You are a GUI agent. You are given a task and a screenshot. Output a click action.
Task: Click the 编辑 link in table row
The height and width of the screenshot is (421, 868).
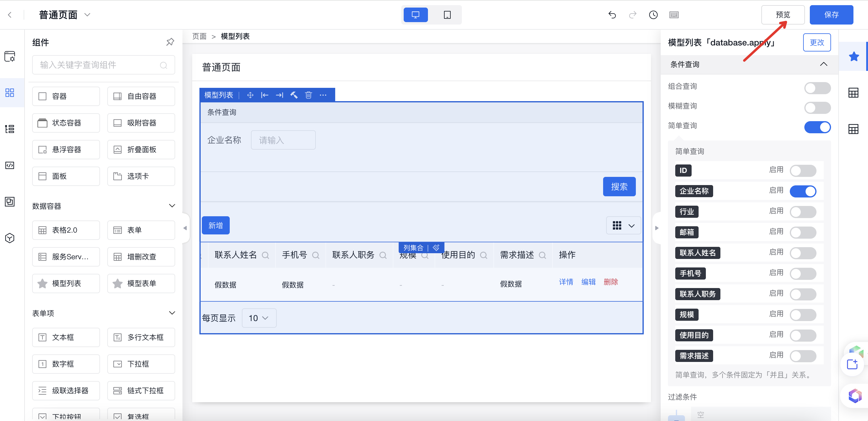click(x=588, y=282)
